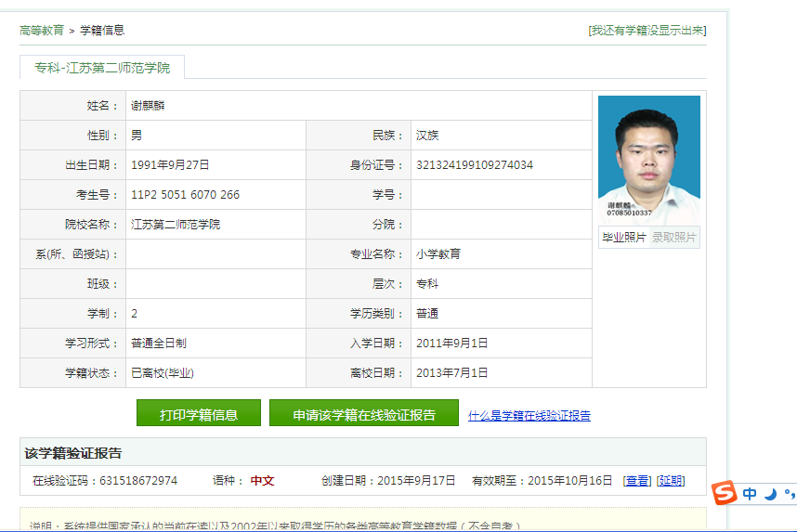
Task: Click the 学籍信息 breadcrumb text
Action: point(102,31)
